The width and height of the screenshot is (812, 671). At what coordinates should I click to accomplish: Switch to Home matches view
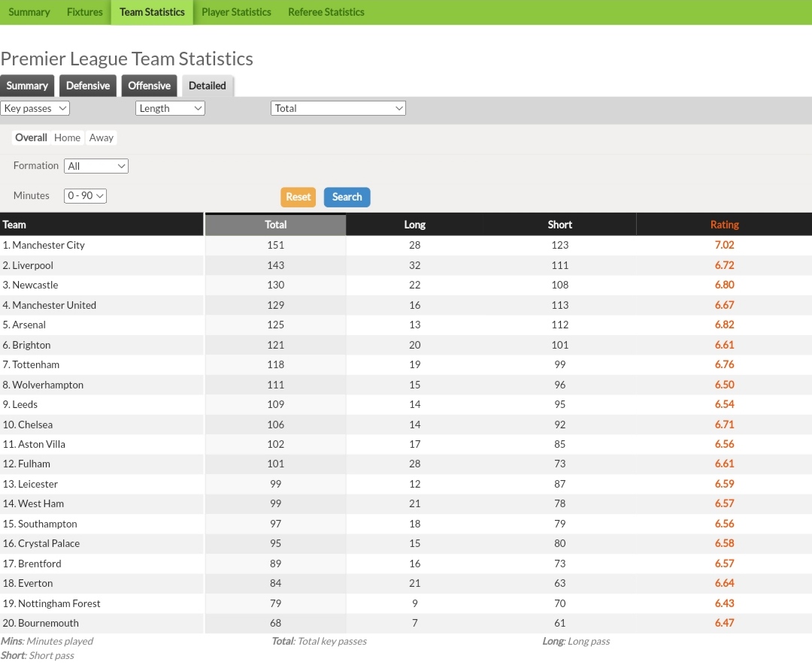tap(68, 138)
